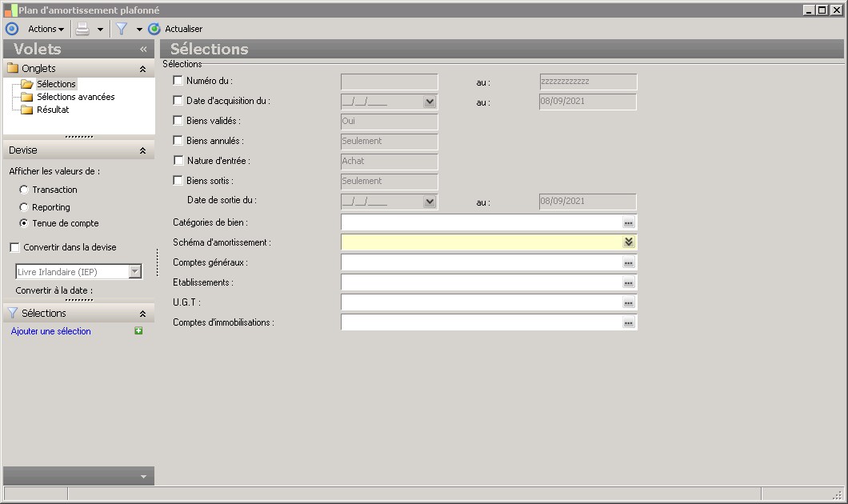Open the Catégories de bien browse button
Image resolution: width=848 pixels, height=504 pixels.
pos(629,222)
